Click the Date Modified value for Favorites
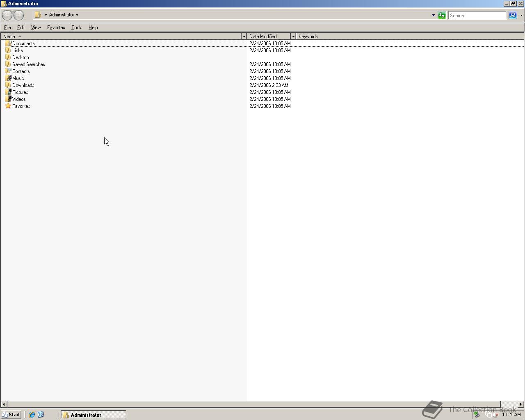Screen dimensions: 525x420 point(270,106)
